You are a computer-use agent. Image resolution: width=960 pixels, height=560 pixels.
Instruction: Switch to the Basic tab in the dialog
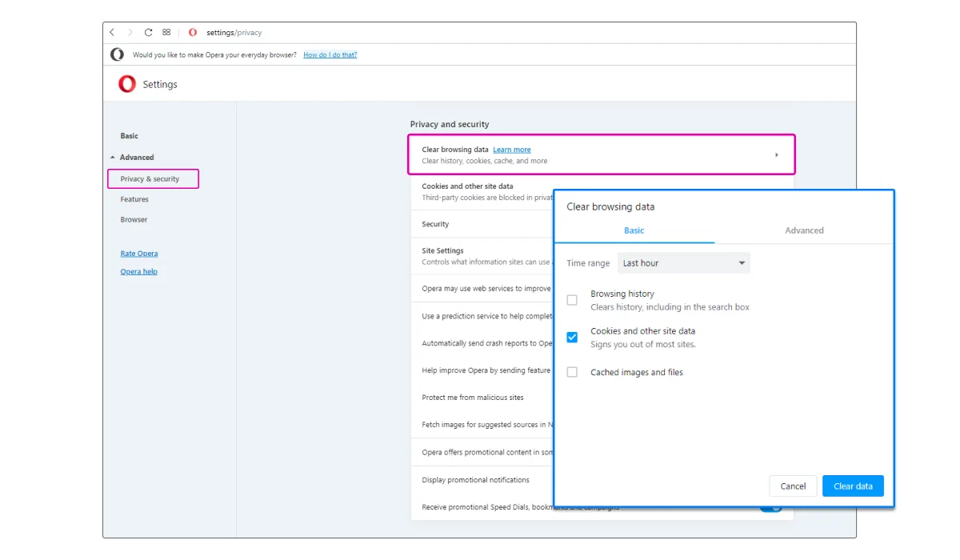click(634, 230)
